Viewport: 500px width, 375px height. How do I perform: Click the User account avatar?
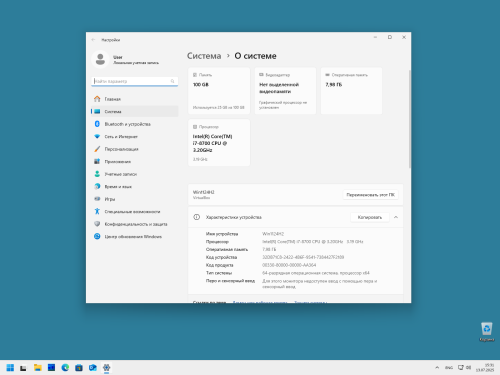(x=100, y=59)
